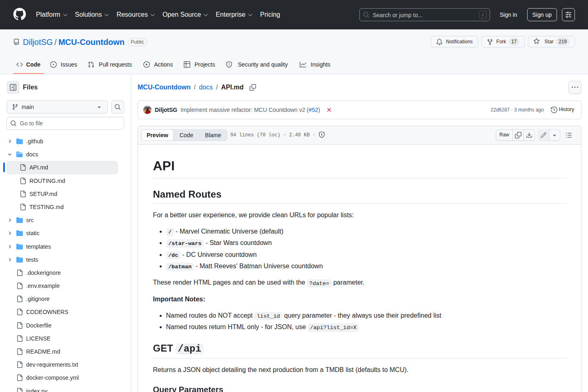
Task: Open the edit options dropdown arrow
Action: pos(555,135)
